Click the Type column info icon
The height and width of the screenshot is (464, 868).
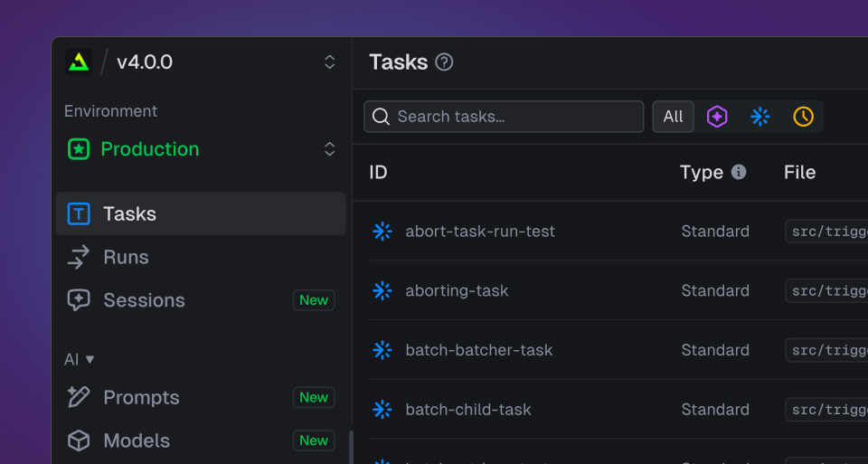[739, 172]
